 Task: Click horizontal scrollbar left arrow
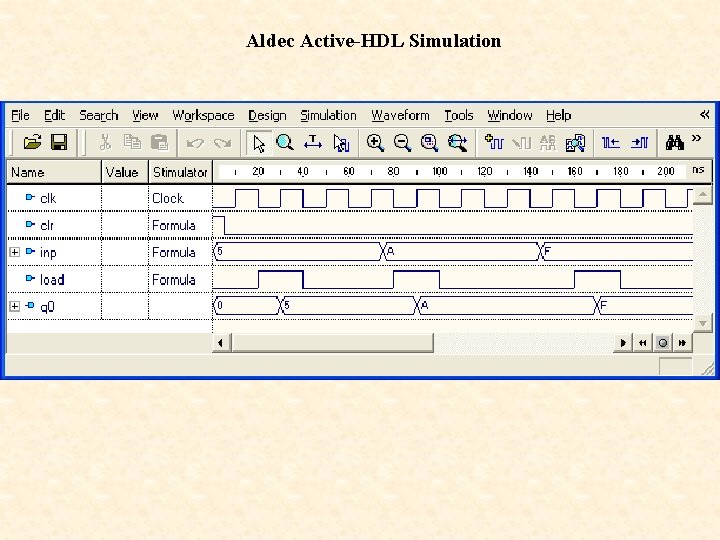coord(221,343)
